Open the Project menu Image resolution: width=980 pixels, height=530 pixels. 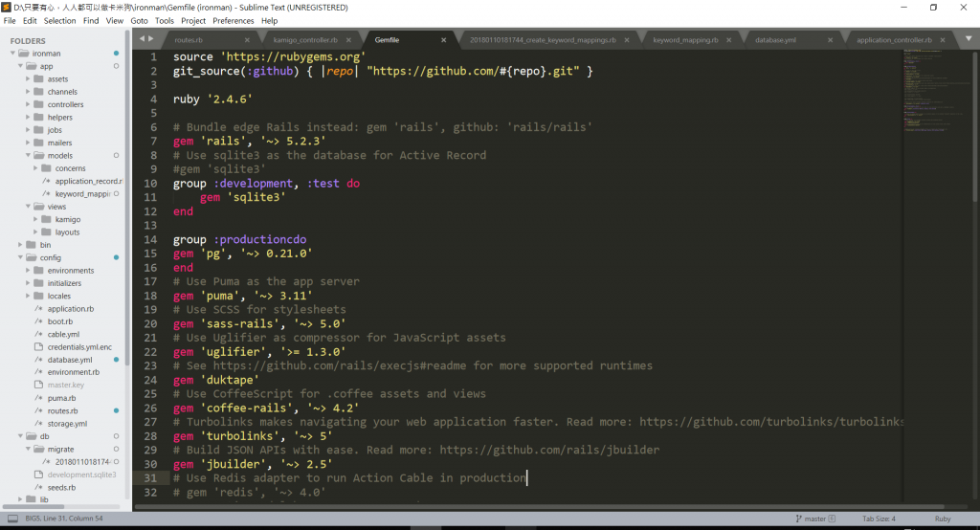pyautogui.click(x=193, y=21)
